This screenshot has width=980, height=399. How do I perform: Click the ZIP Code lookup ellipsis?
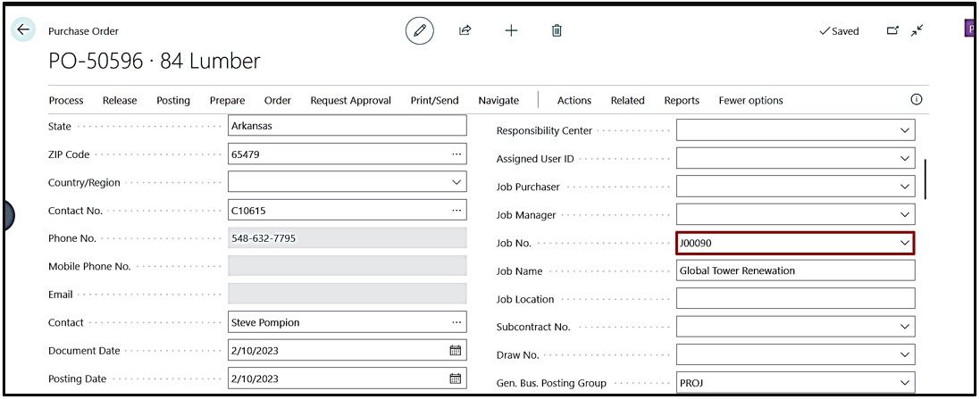pos(456,154)
